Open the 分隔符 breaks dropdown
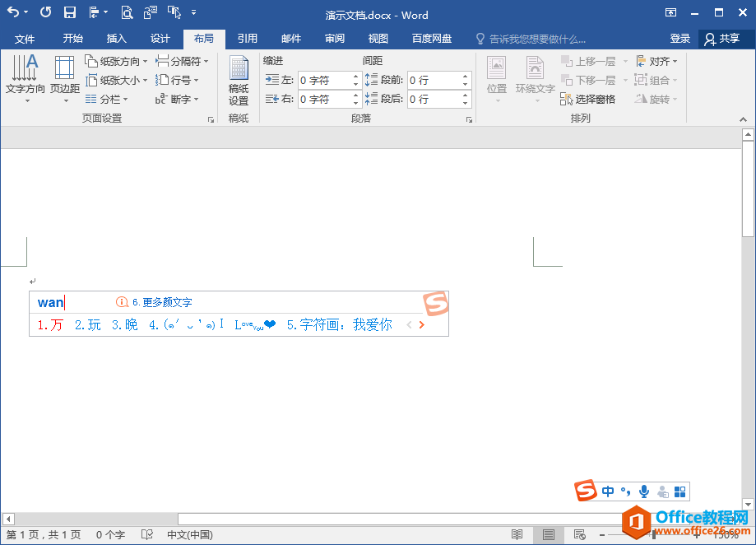 click(x=182, y=61)
